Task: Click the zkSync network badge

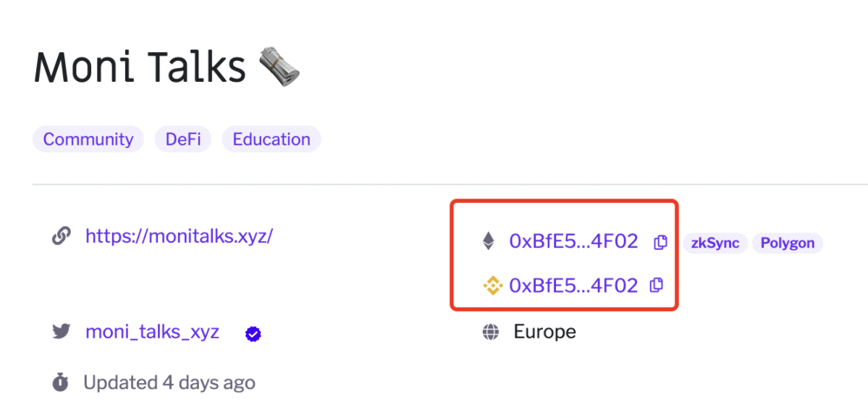Action: (715, 243)
